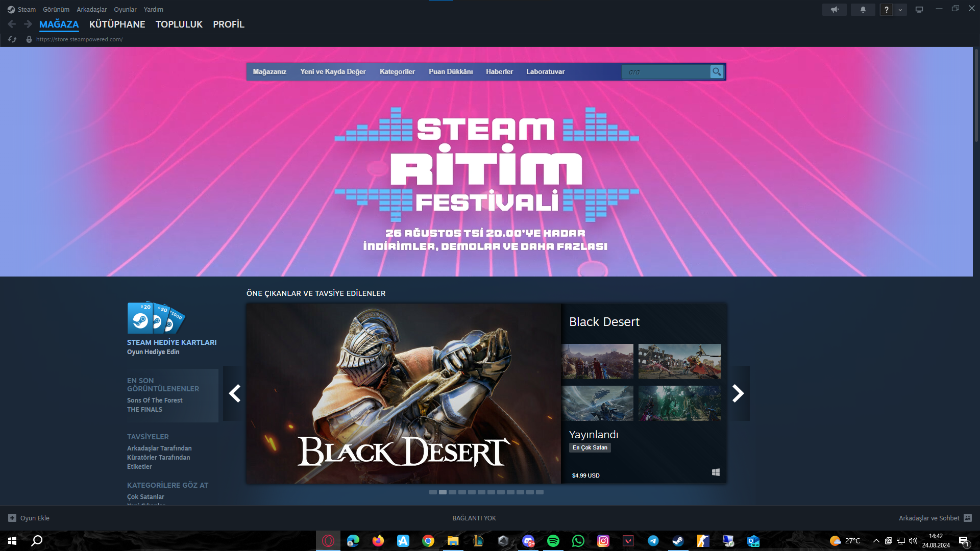Select the third carousel page dot
The width and height of the screenshot is (980, 551).
[x=452, y=492]
